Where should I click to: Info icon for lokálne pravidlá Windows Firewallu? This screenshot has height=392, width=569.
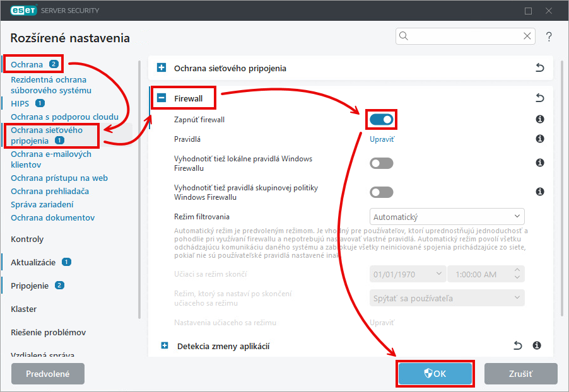pyautogui.click(x=540, y=163)
